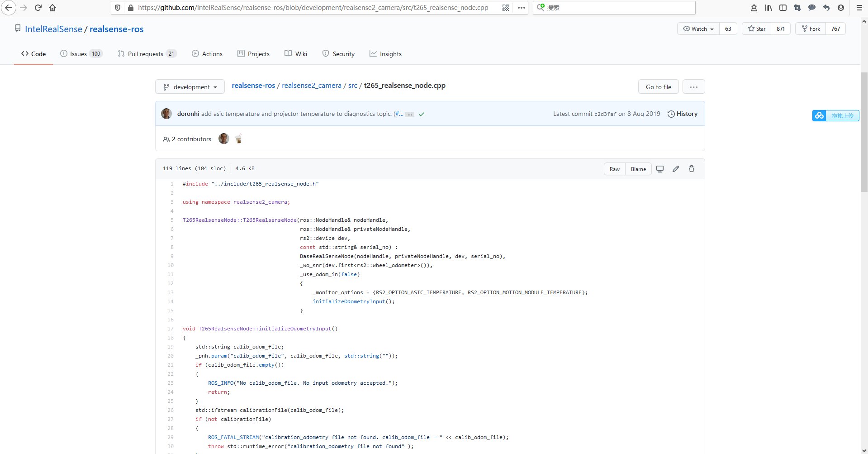Viewport: 868px width, 454px height.
Task: Open the commit History link
Action: (683, 114)
